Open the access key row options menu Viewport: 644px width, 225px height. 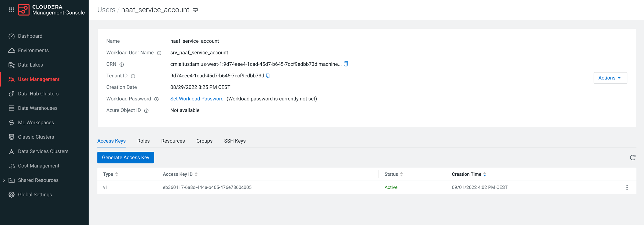click(627, 187)
